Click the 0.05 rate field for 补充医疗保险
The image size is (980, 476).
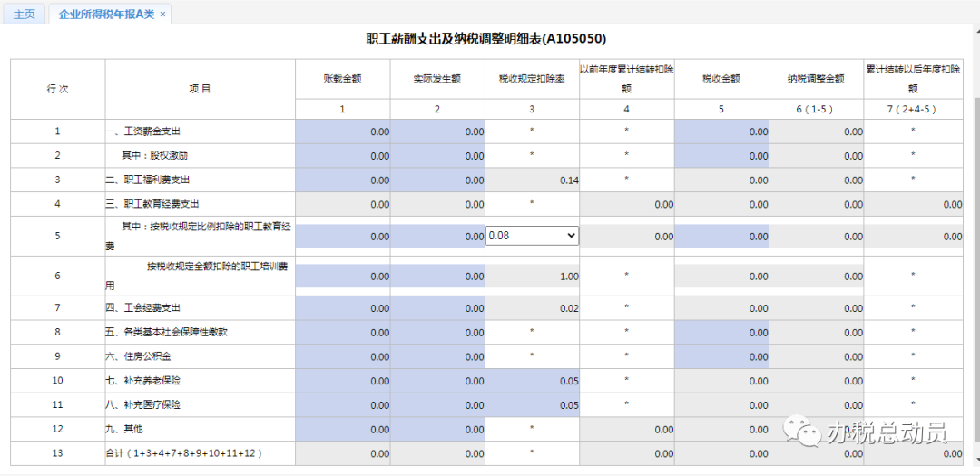point(532,404)
